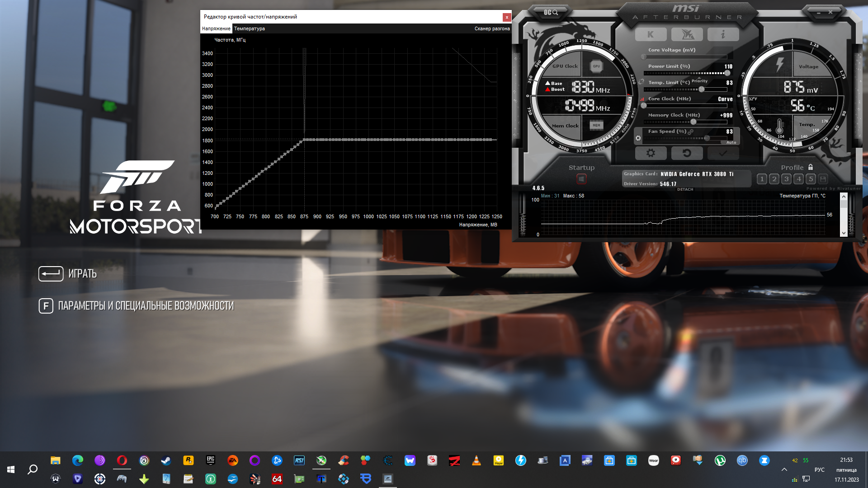Expand the Windows system tray hidden icons
The image size is (868, 488).
pos(784,469)
